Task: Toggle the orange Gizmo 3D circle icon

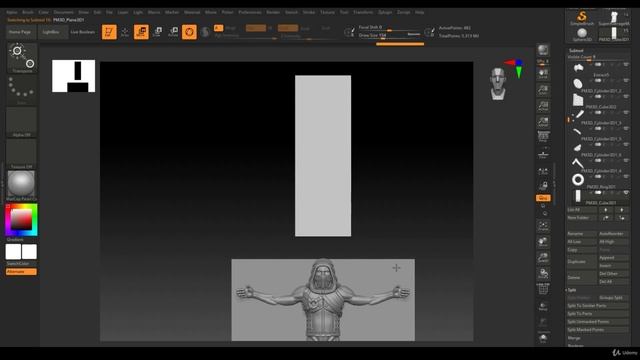Action: (x=189, y=32)
